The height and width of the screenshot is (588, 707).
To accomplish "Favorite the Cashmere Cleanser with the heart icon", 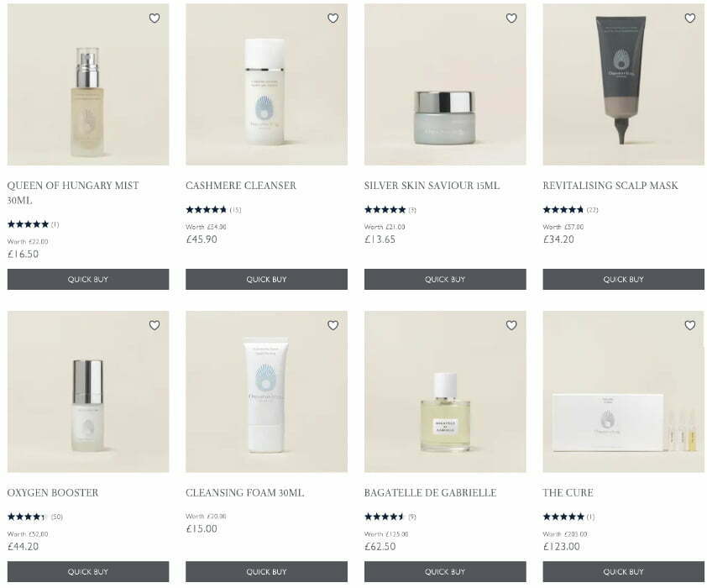I will point(333,18).
